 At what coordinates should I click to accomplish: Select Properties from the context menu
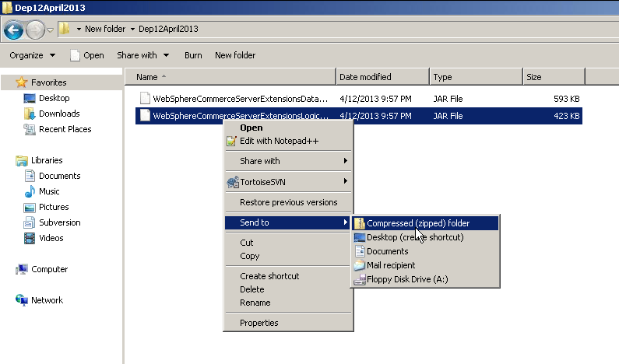(x=259, y=323)
